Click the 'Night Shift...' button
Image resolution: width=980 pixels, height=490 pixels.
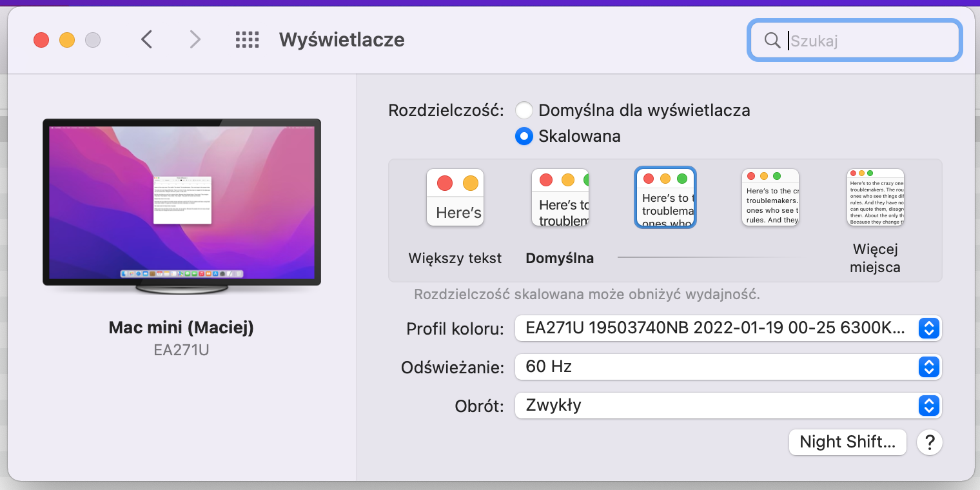pos(847,442)
